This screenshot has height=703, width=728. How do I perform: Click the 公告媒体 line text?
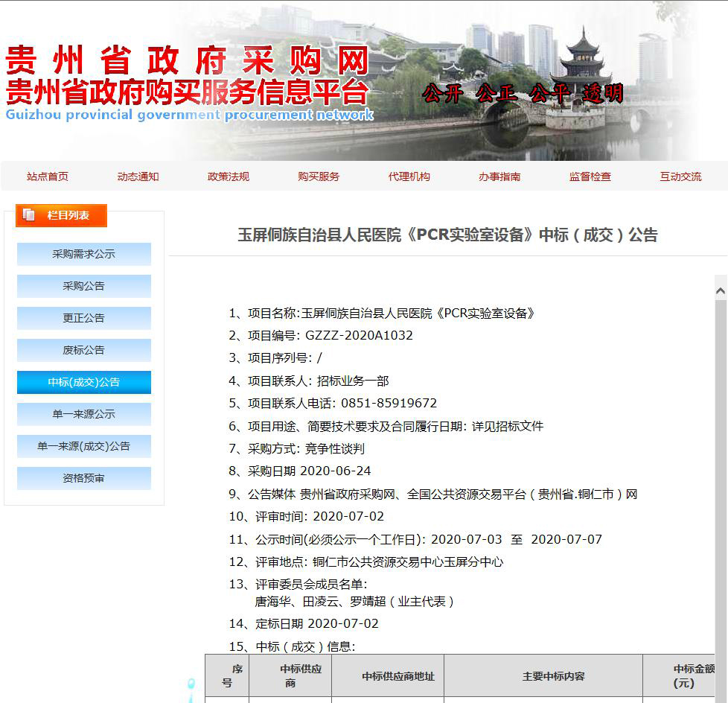tap(432, 494)
